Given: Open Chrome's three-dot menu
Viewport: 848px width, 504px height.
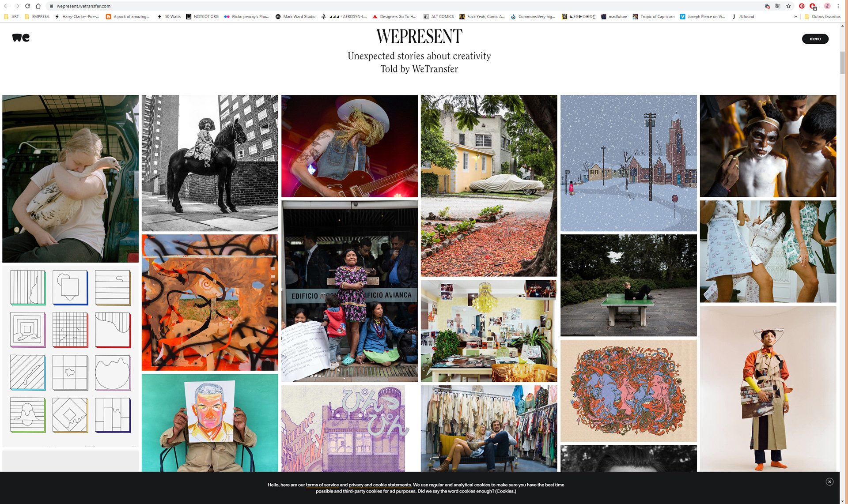Looking at the screenshot, I should 838,6.
